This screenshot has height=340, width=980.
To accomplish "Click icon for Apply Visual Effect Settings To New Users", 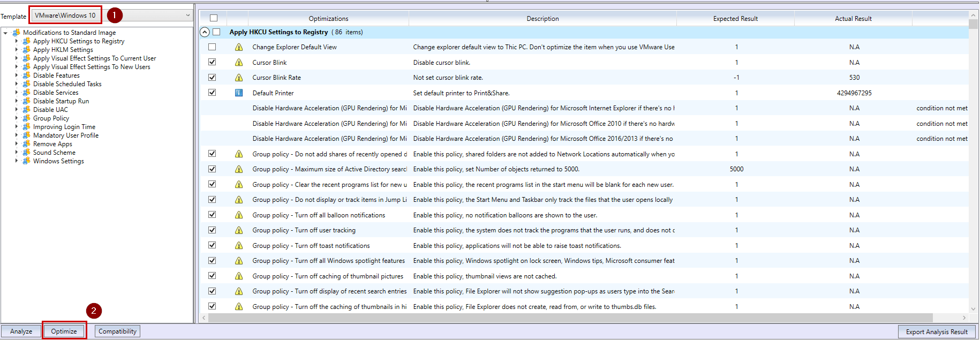I will point(26,67).
